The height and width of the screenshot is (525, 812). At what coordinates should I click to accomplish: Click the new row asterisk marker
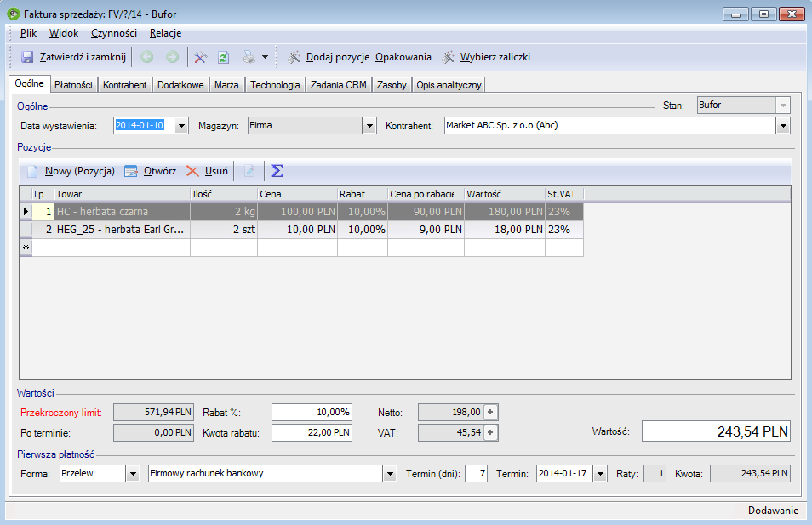point(26,248)
